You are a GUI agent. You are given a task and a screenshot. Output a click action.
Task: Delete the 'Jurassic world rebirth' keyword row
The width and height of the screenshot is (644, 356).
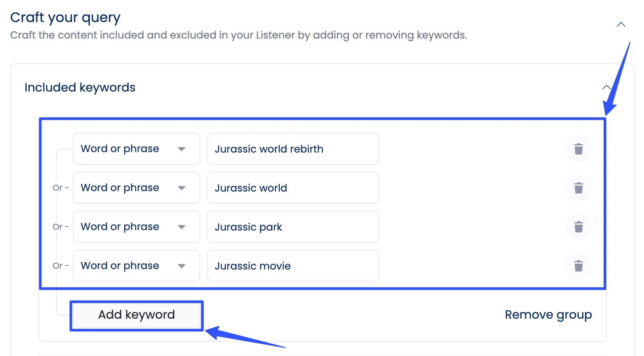pyautogui.click(x=578, y=149)
